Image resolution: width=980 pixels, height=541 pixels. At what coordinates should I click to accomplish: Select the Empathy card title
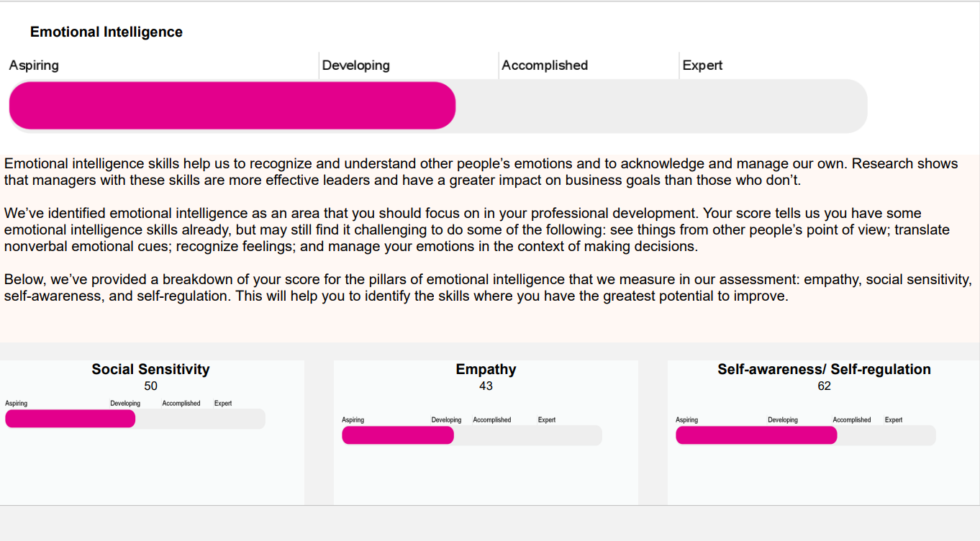pos(486,370)
